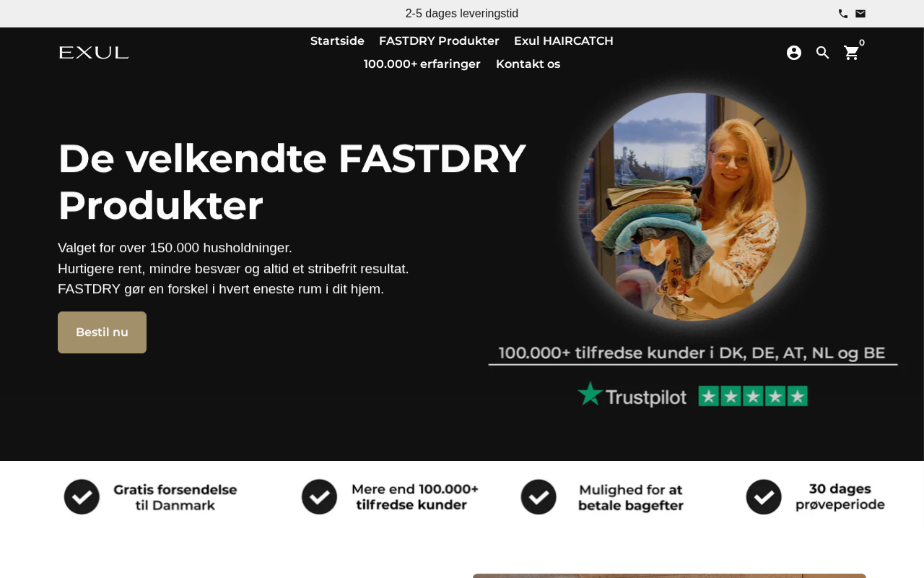The height and width of the screenshot is (578, 924).
Task: Open the shopping cart icon
Action: (852, 53)
